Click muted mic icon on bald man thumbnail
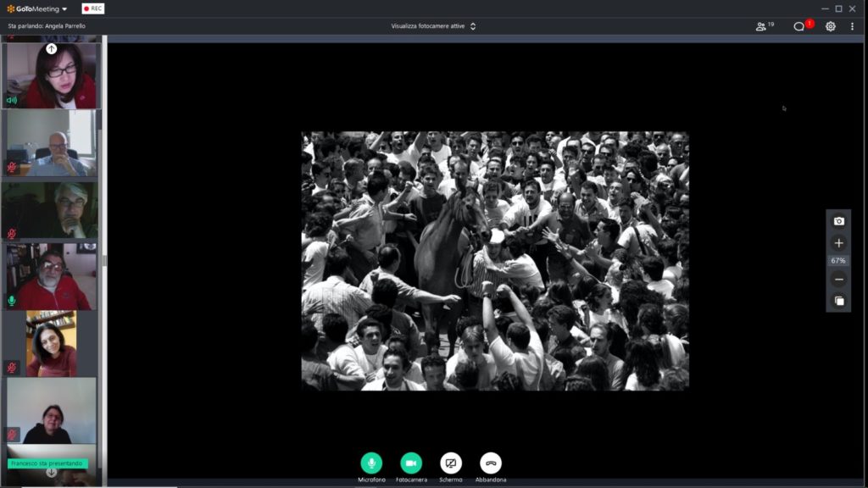Image resolution: width=868 pixels, height=488 pixels. coord(12,167)
